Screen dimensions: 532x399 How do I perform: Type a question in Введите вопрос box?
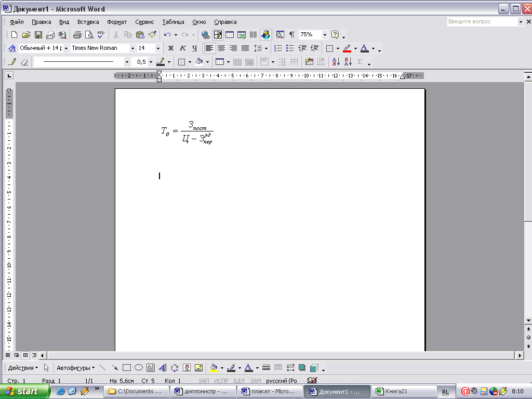pos(482,22)
